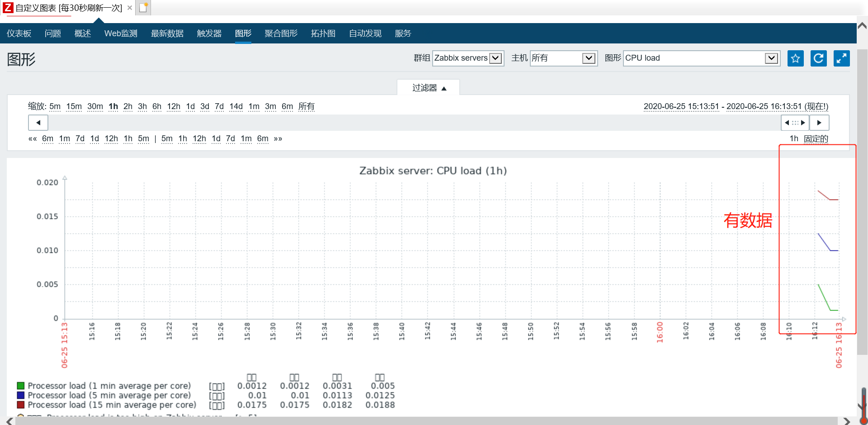Move time range right with arrow button

coord(819,123)
